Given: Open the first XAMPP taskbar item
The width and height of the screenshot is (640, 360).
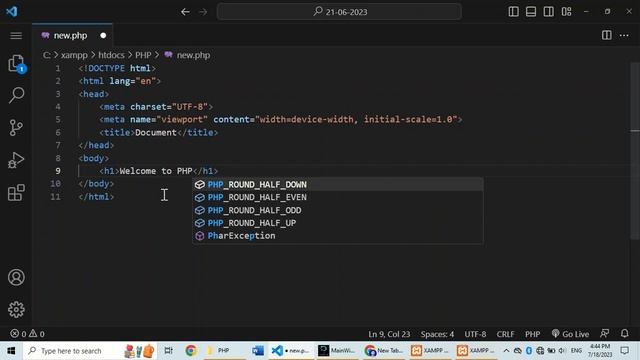Looking at the screenshot, I should tap(430, 351).
